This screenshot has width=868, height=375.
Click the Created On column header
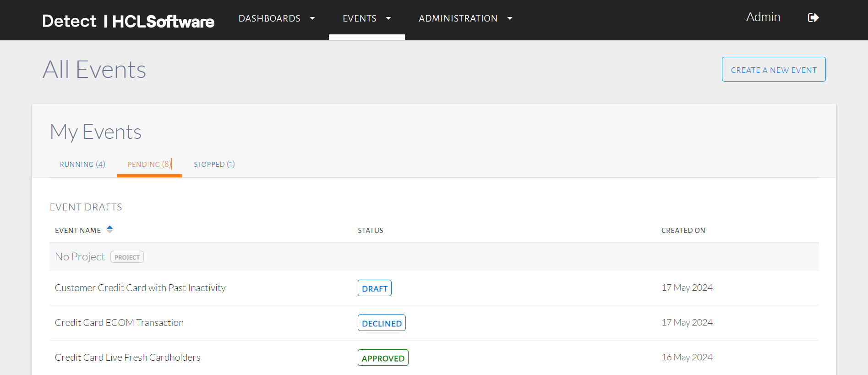(683, 231)
